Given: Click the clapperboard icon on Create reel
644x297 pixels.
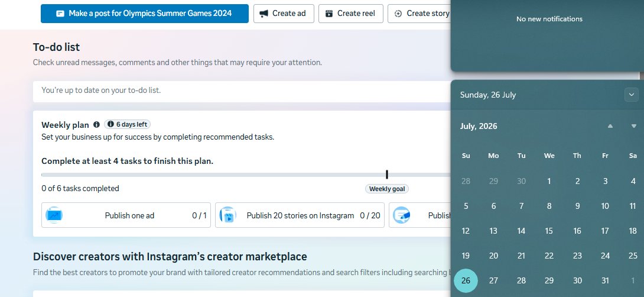Looking at the screenshot, I should click(329, 14).
